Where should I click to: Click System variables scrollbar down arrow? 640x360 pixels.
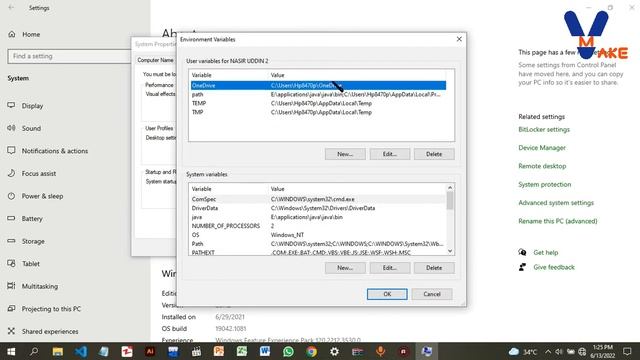(450, 251)
